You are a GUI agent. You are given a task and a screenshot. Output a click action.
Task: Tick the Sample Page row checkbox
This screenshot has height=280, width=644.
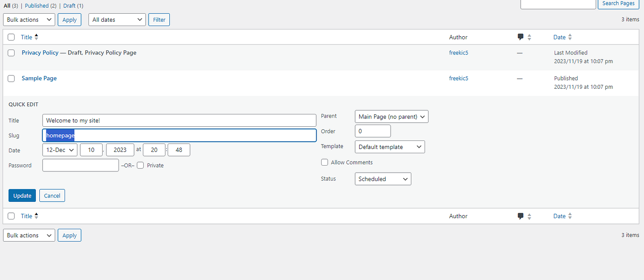coord(11,78)
